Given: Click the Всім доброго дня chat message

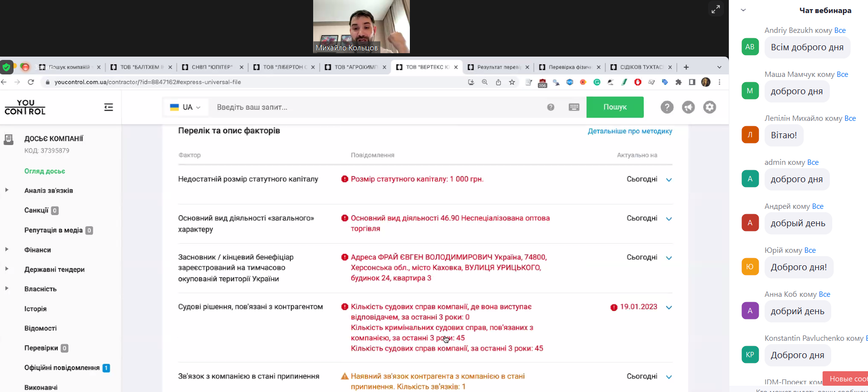Looking at the screenshot, I should tap(807, 47).
